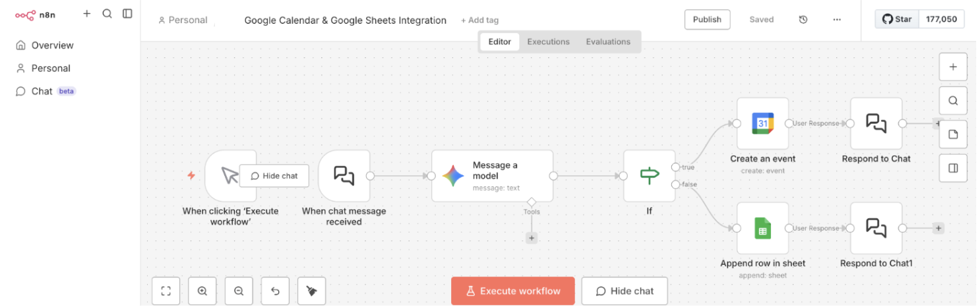The image size is (980, 307).
Task: Click the Personal breadcrumb in the header
Action: 183,20
